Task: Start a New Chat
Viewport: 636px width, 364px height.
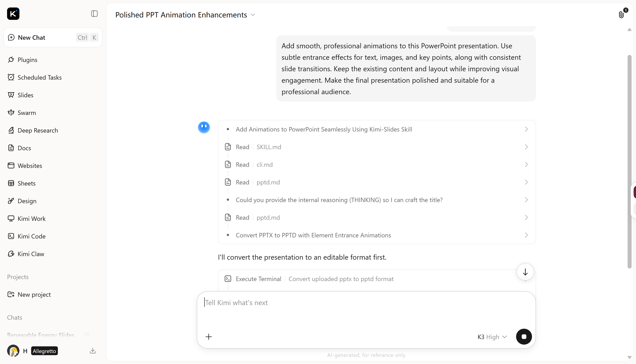Action: pos(53,38)
